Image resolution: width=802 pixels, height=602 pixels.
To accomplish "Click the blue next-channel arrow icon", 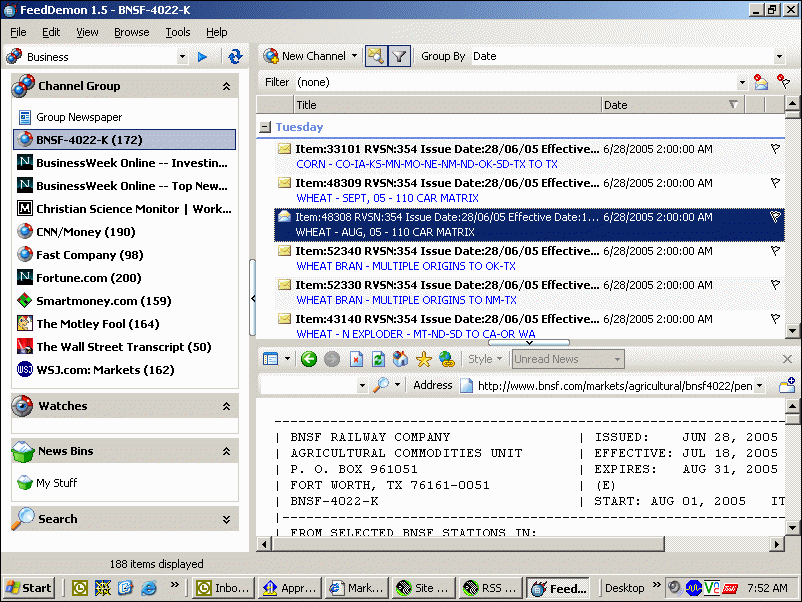I will coord(203,57).
